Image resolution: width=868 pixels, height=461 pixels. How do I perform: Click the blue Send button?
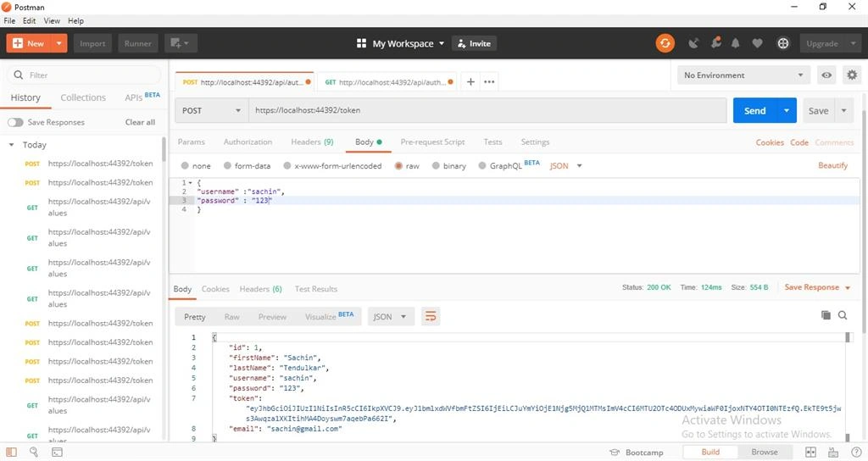[754, 111]
